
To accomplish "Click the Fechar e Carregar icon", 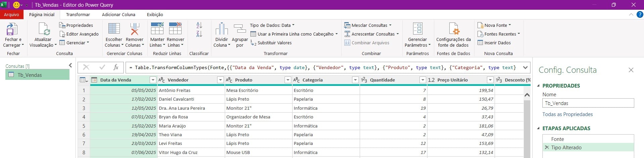I will [12, 29].
